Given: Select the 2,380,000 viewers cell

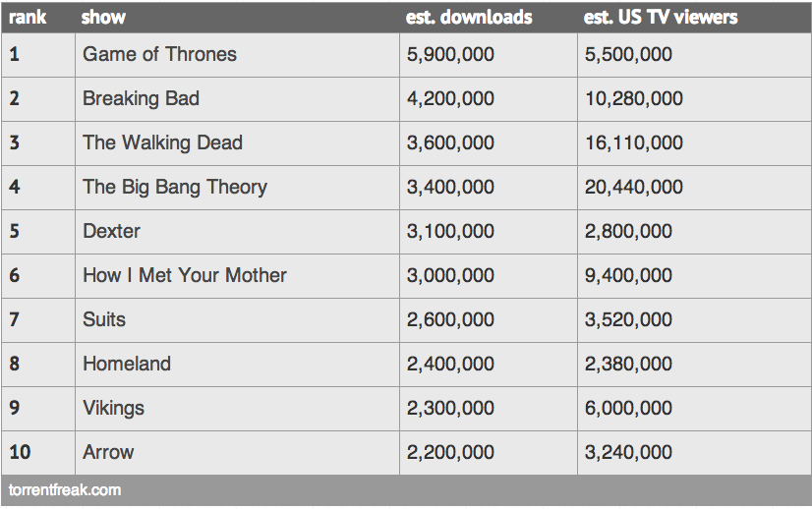Looking at the screenshot, I should [x=694, y=365].
